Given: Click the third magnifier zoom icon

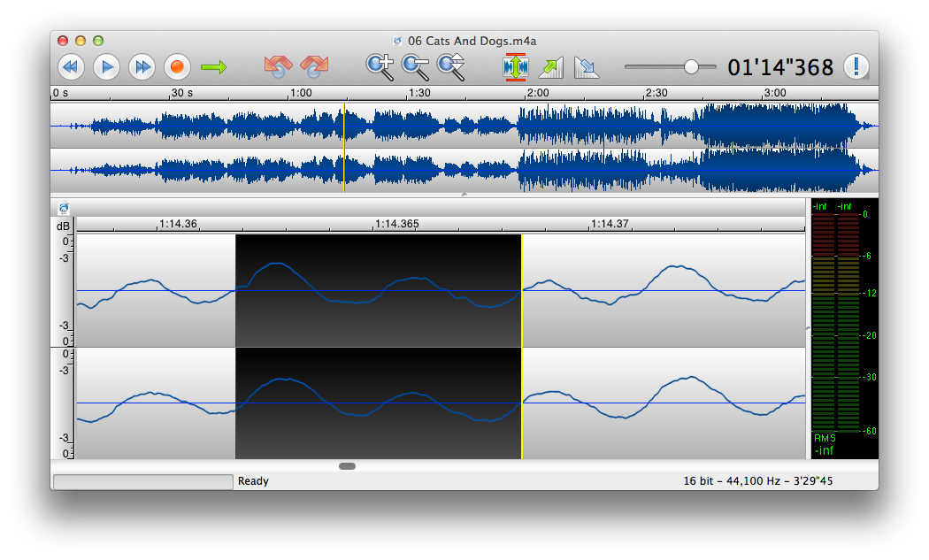Looking at the screenshot, I should (451, 67).
